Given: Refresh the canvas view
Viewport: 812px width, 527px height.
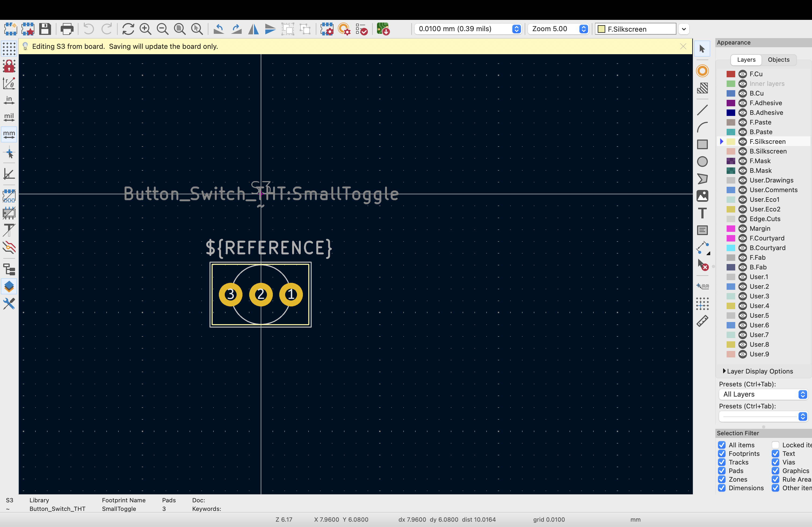Looking at the screenshot, I should (x=128, y=29).
